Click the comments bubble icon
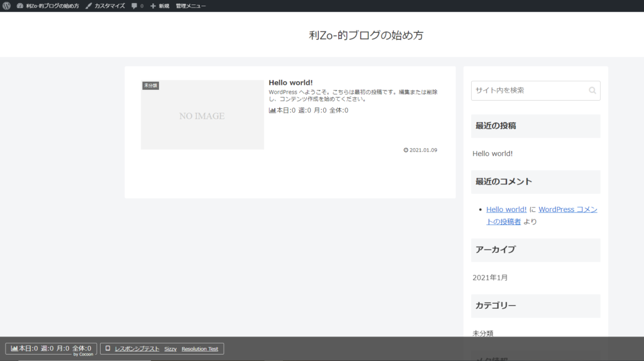 (135, 6)
